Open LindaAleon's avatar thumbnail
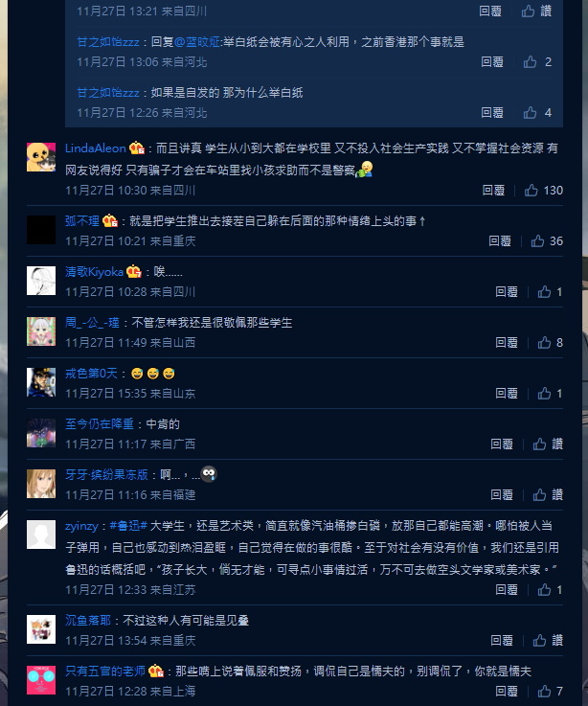Viewport: 588px width, 706px height. tap(41, 157)
